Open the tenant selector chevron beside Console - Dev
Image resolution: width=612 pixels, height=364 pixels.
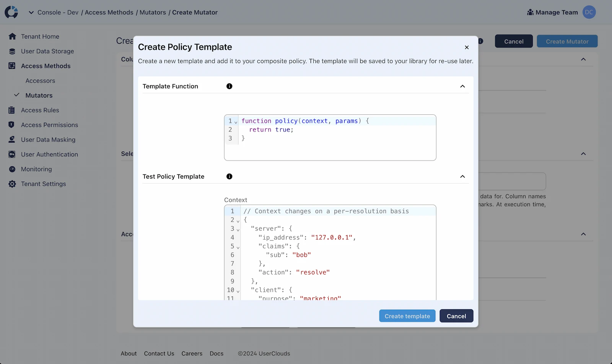tap(31, 12)
